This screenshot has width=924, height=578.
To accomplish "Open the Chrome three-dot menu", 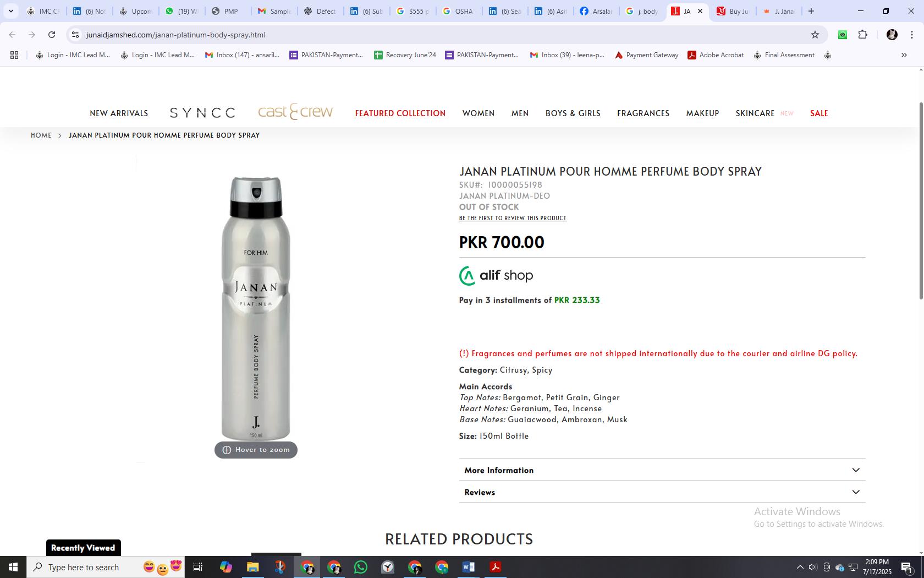I will 912,35.
